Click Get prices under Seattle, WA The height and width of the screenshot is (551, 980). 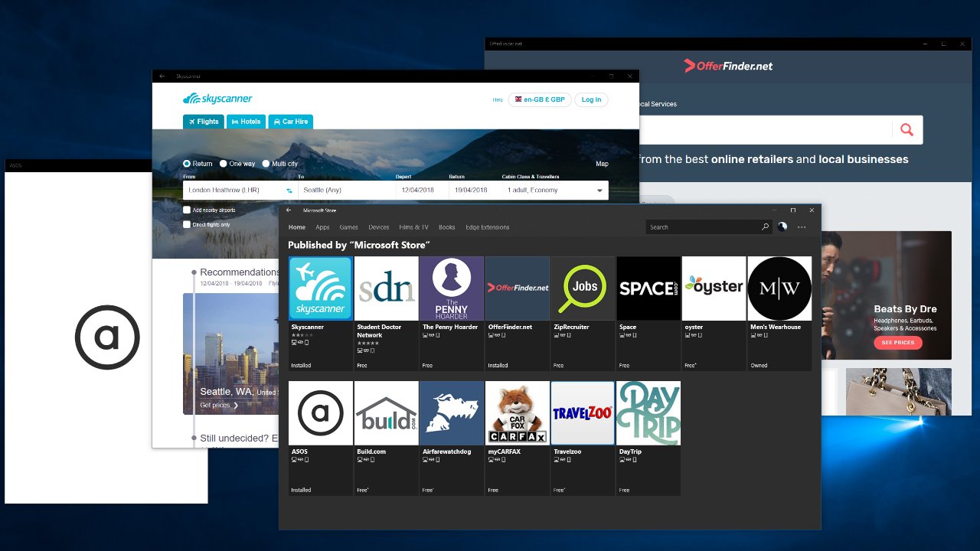pos(219,405)
